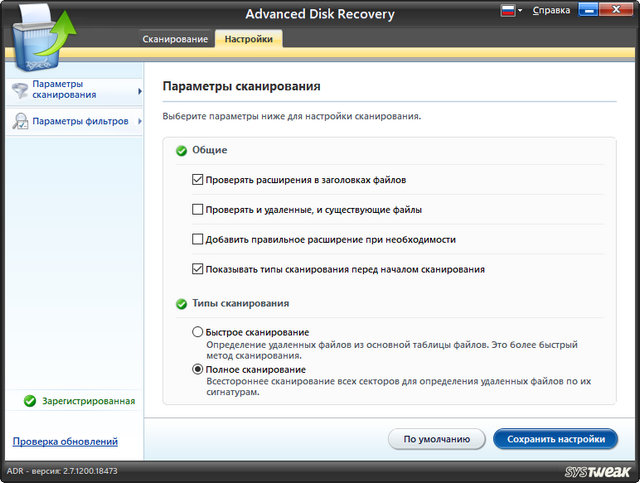This screenshot has width=640, height=483.
Task: Expand the Параметры сканирования sidebar arrow
Action: coord(139,91)
